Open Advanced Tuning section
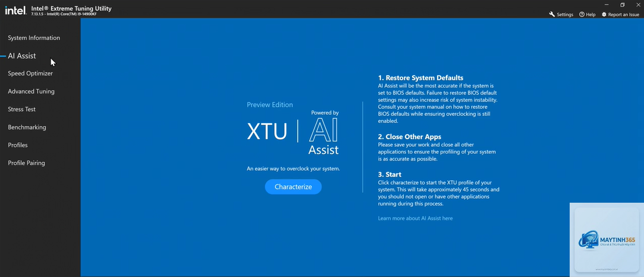Image resolution: width=644 pixels, height=277 pixels. point(31,92)
